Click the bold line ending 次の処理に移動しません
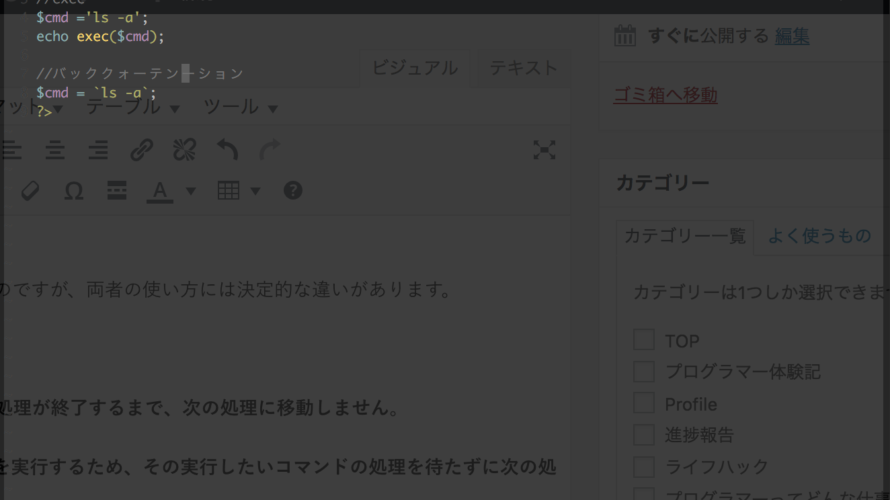890x500 pixels. coord(200,407)
